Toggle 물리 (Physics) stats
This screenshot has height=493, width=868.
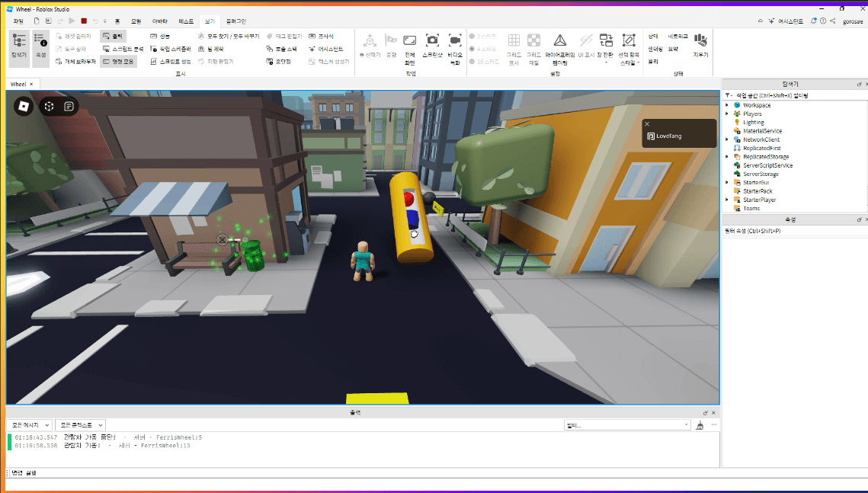tap(653, 62)
